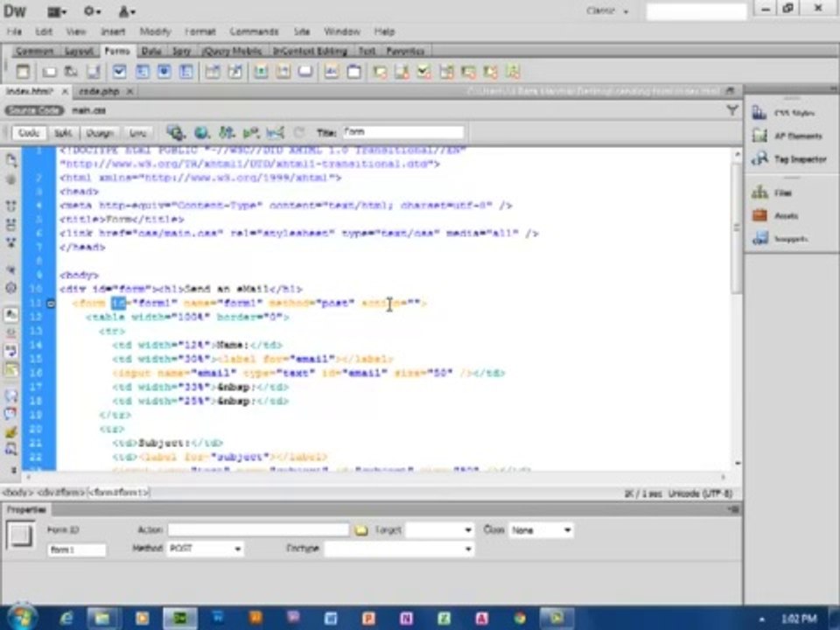Insert a Radio Group element
840x630 pixels.
185,71
